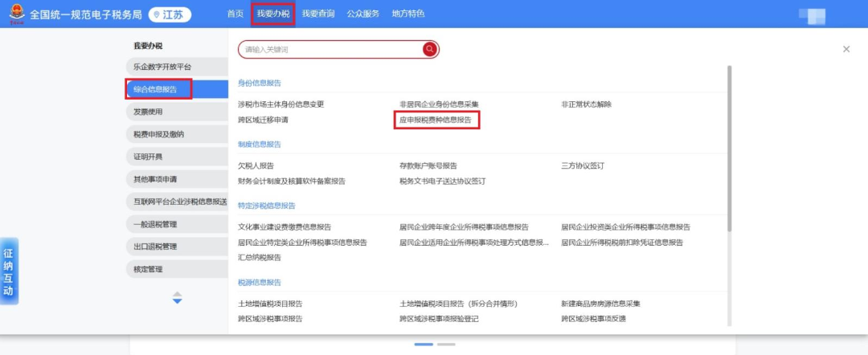This screenshot has height=355, width=868.
Task: Select 地方特色 in the top navigation
Action: coord(408,14)
